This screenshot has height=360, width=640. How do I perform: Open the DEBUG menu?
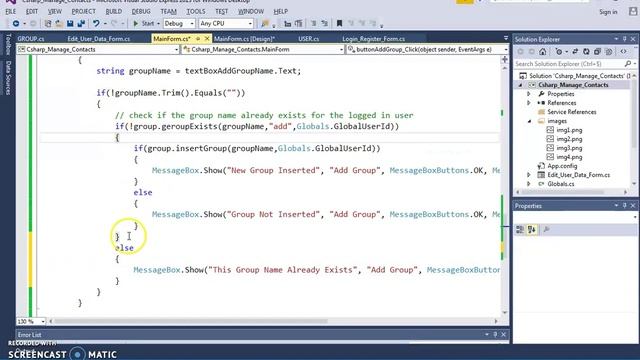[141, 11]
